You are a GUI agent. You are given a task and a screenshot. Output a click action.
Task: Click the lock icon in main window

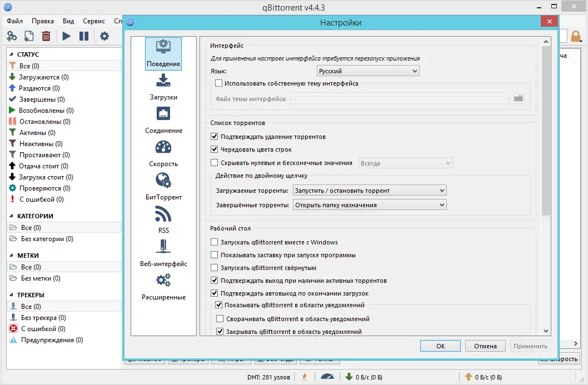tap(576, 36)
